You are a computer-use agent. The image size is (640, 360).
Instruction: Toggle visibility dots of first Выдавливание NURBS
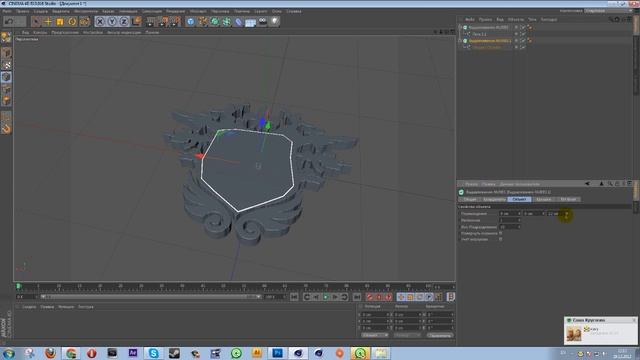(516, 27)
